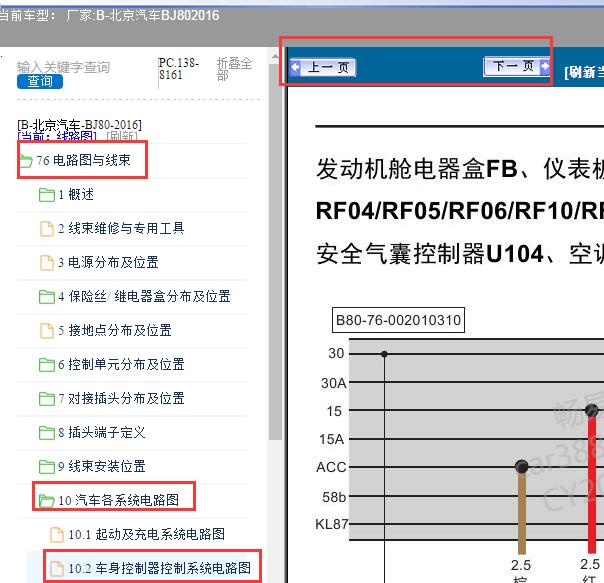
Task: Click the KL87 power rail label
Action: [x=332, y=524]
